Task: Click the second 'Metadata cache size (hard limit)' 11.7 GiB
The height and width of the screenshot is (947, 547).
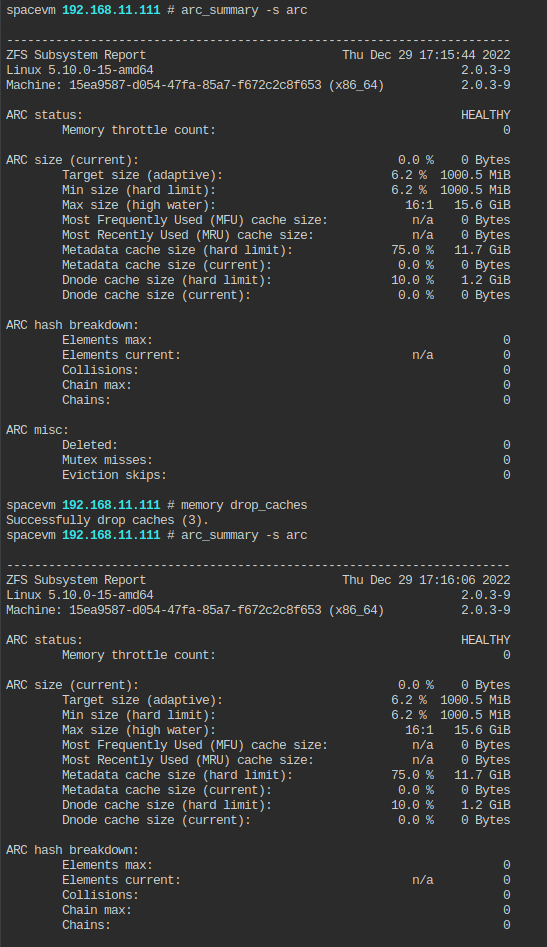Action: coord(482,775)
